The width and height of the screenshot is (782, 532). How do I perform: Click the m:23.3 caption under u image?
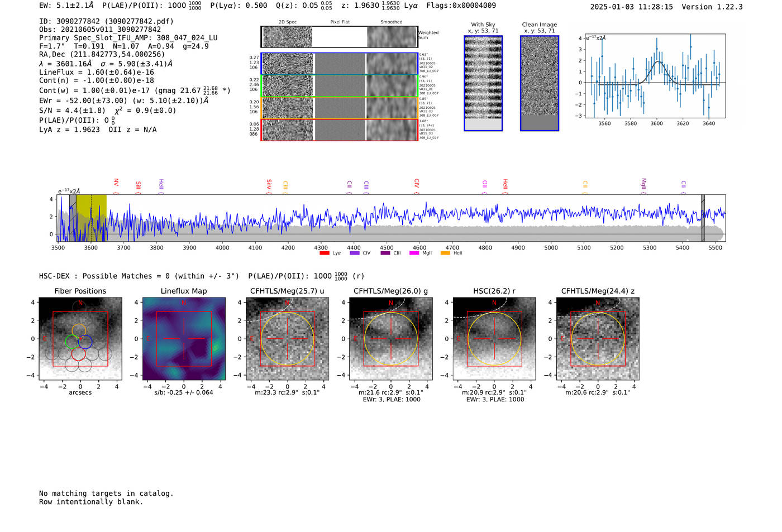(x=287, y=392)
